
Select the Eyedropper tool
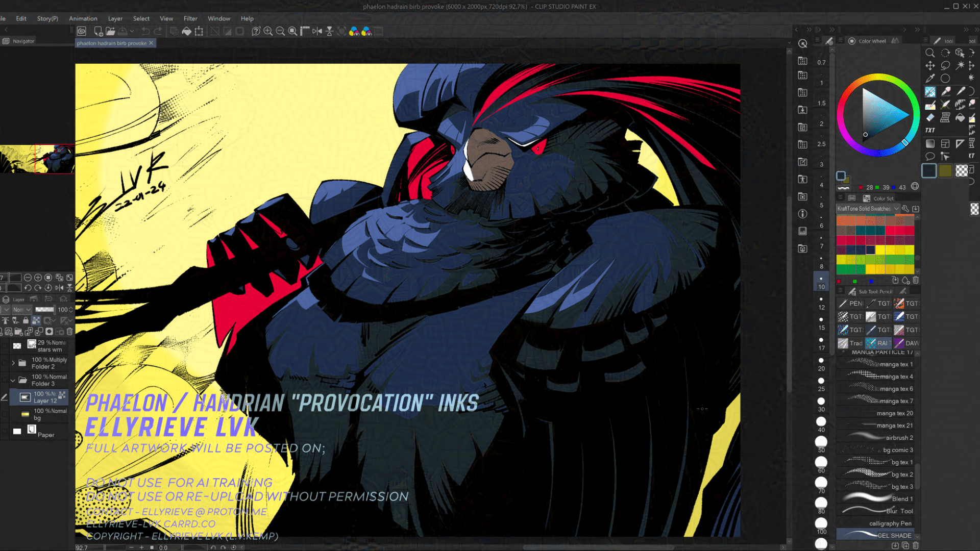pyautogui.click(x=930, y=79)
